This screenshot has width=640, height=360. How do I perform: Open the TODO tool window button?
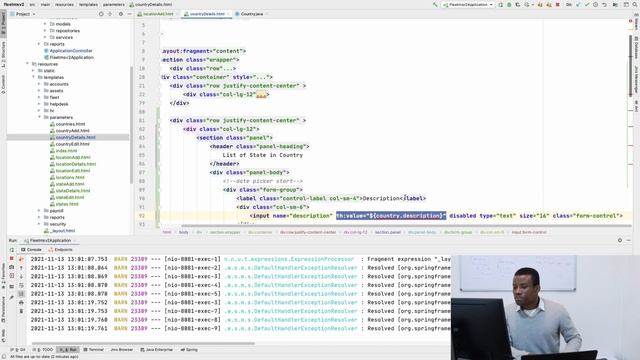43,350
